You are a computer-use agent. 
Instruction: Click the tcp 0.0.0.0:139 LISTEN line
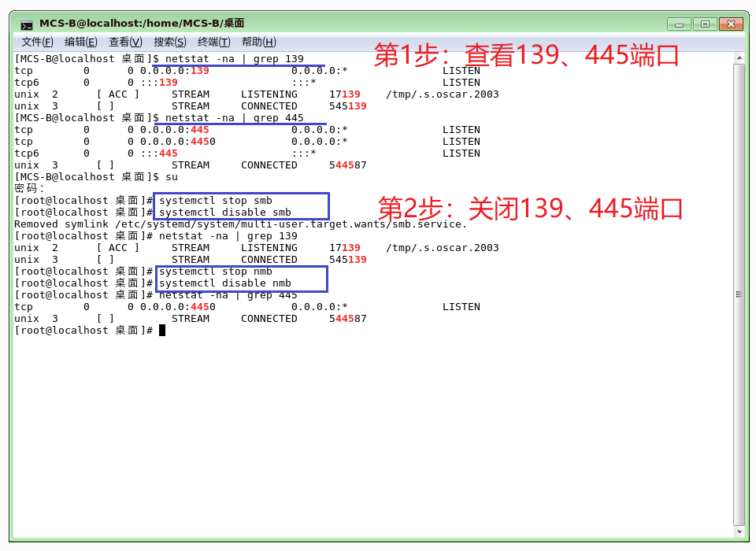click(247, 71)
